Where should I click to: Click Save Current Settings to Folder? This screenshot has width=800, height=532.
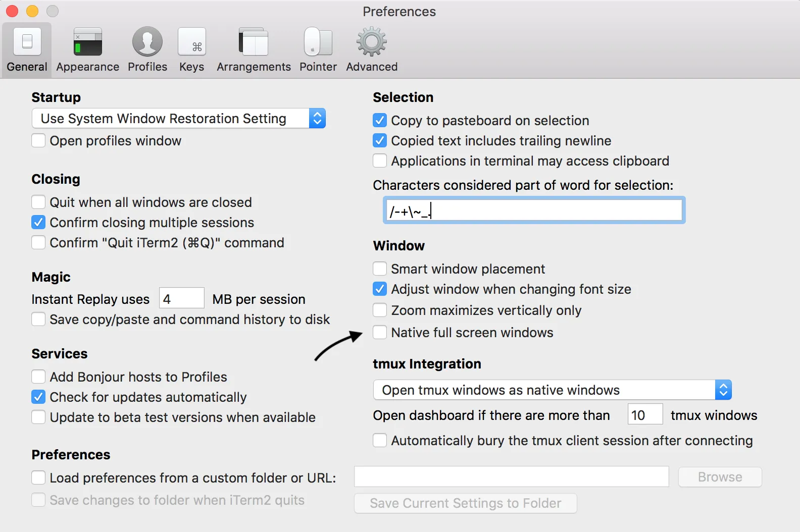click(x=466, y=503)
